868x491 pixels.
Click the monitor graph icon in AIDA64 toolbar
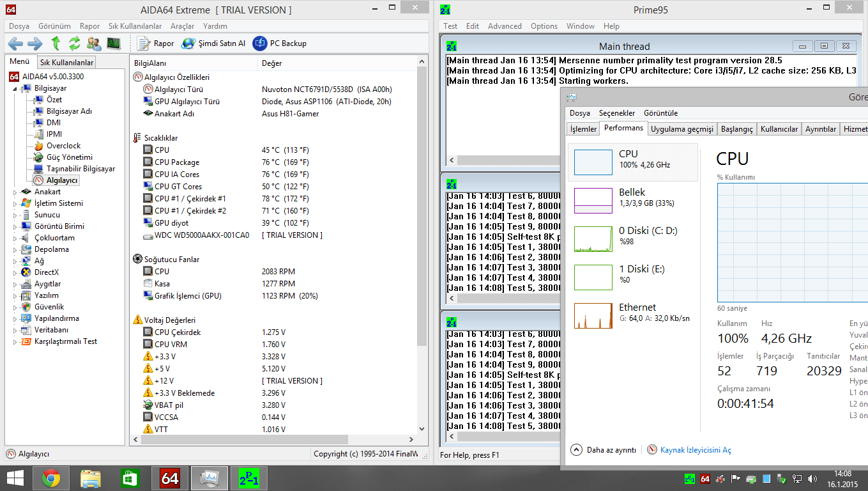click(114, 43)
